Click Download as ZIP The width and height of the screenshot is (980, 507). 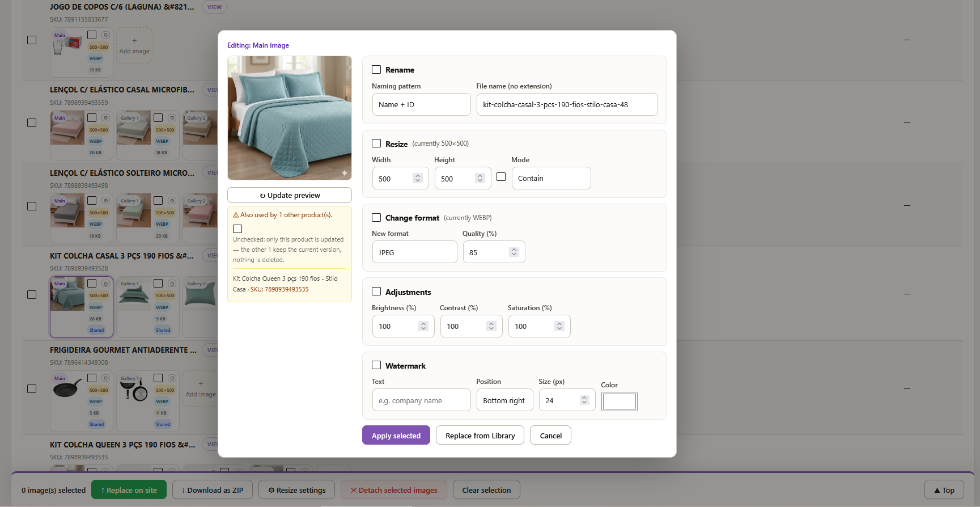[213, 490]
